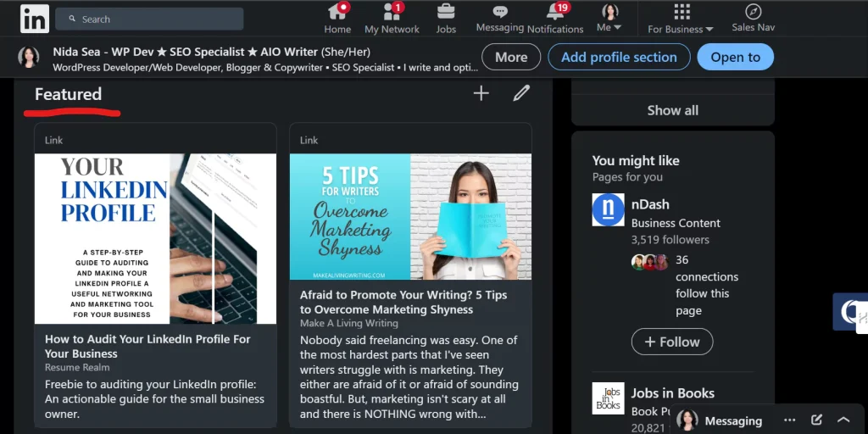This screenshot has width=868, height=434.
Task: Click the More button
Action: pyautogui.click(x=511, y=57)
